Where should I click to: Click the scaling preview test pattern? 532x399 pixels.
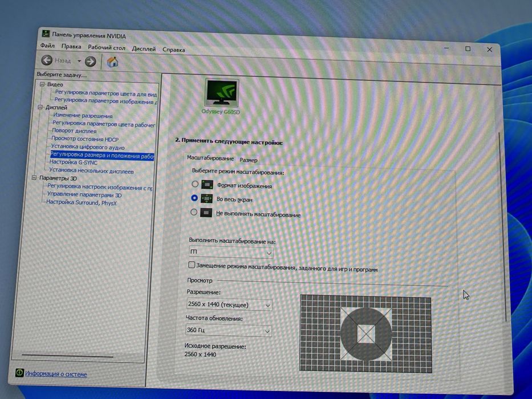click(x=366, y=334)
